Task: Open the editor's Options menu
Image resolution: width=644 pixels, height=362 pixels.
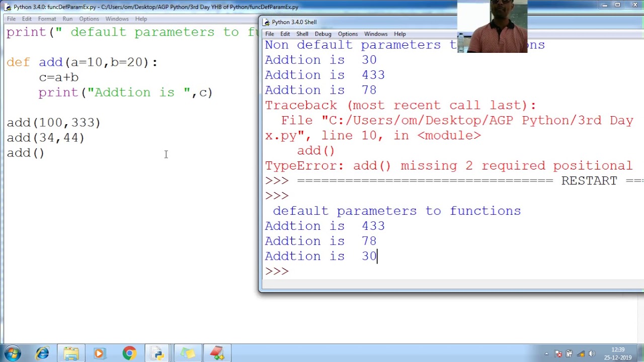Action: tap(89, 19)
